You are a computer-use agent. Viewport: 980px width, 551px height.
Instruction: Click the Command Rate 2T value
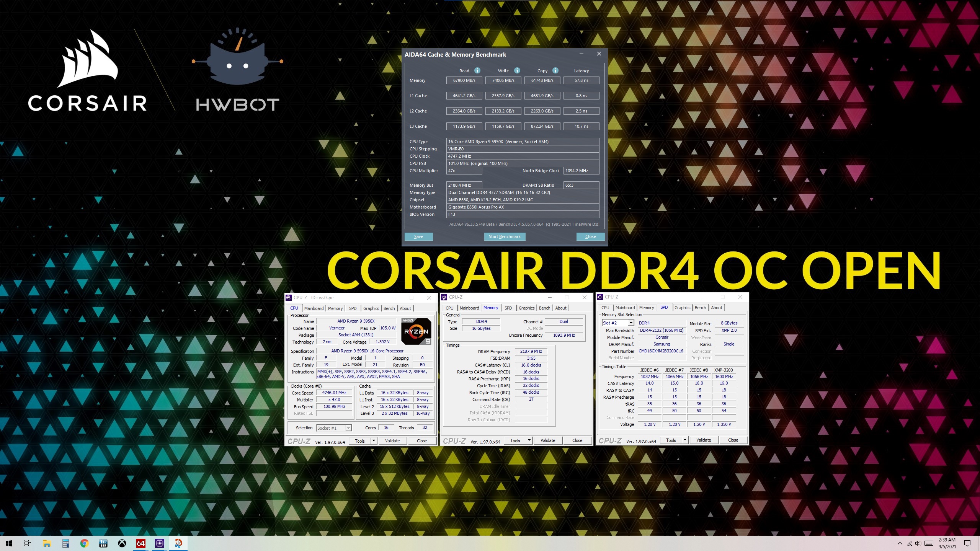click(531, 399)
